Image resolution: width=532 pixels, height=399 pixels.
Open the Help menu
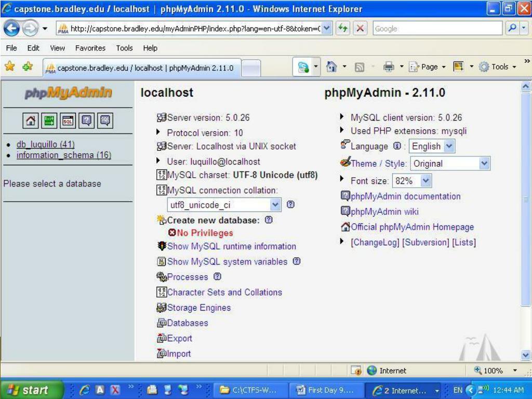pos(150,48)
